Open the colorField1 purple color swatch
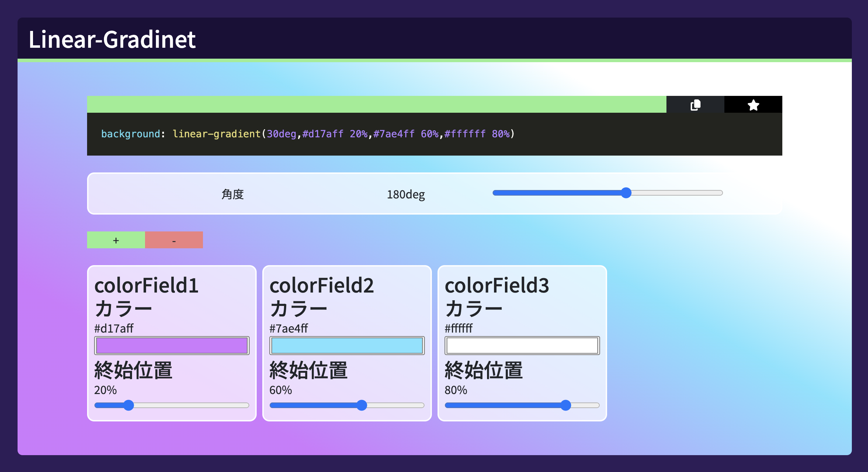Image resolution: width=868 pixels, height=472 pixels. coord(172,346)
